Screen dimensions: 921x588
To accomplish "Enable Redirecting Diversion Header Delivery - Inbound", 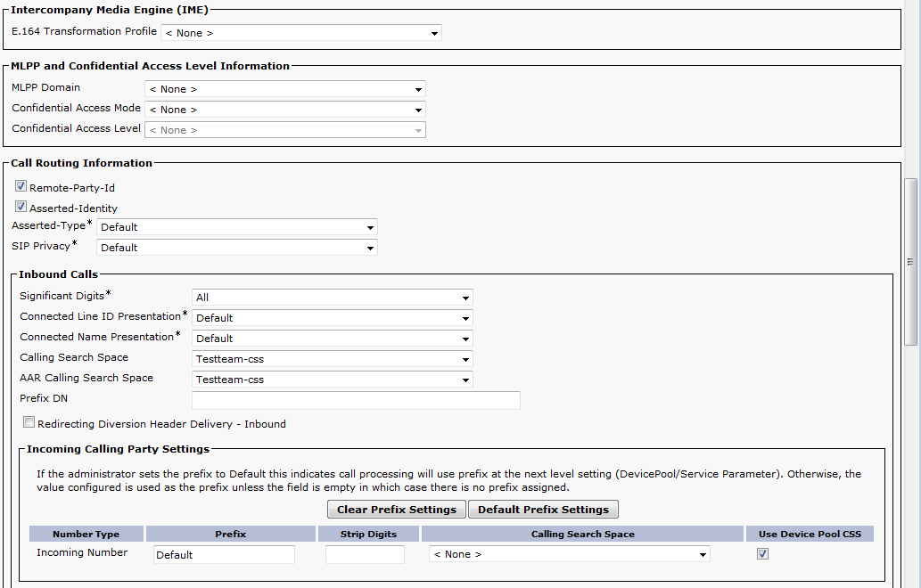I will click(29, 423).
